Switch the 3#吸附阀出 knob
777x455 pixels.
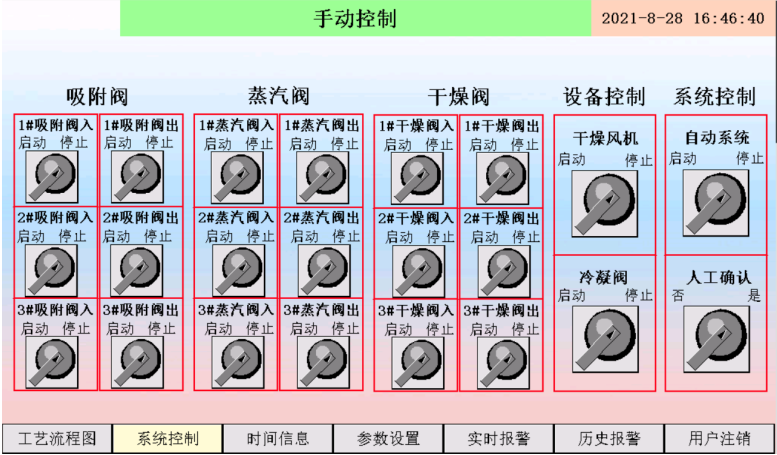(x=137, y=362)
